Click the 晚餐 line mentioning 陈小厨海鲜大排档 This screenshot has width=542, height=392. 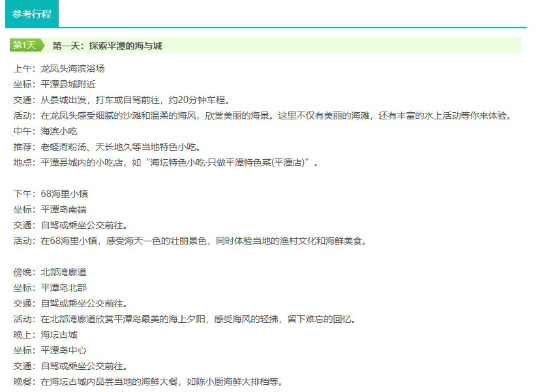(x=148, y=382)
